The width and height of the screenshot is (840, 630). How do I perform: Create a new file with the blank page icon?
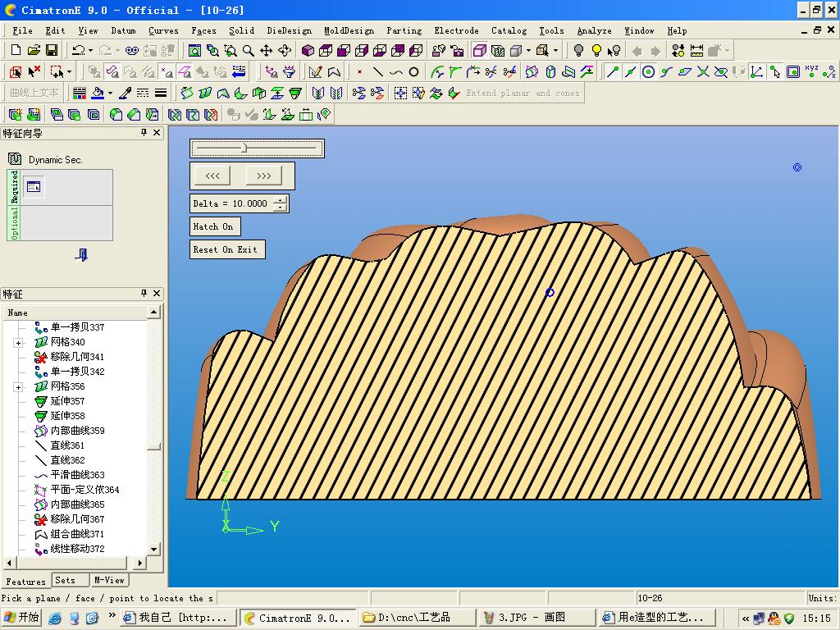coord(16,50)
